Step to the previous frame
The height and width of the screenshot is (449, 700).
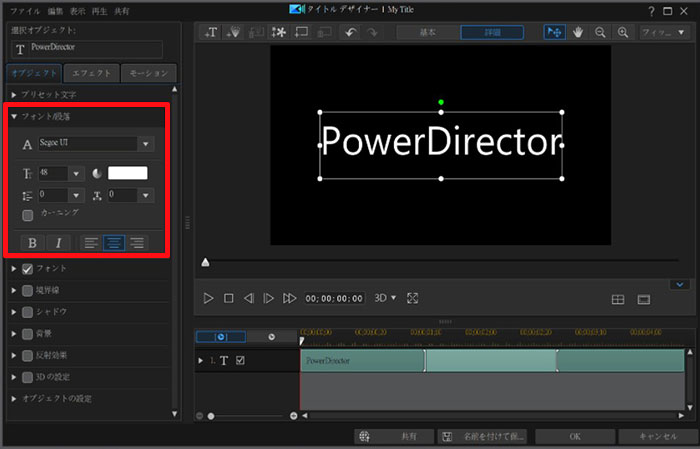[x=249, y=298]
